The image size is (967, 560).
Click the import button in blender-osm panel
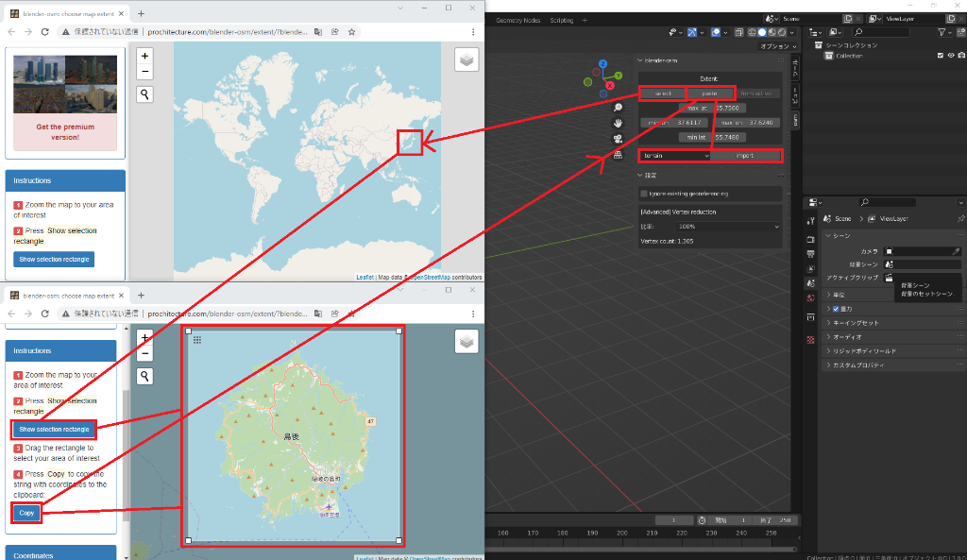pos(746,155)
